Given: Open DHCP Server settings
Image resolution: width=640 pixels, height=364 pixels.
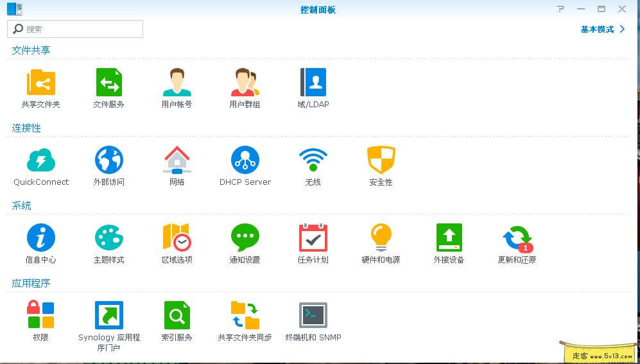Looking at the screenshot, I should point(245,160).
